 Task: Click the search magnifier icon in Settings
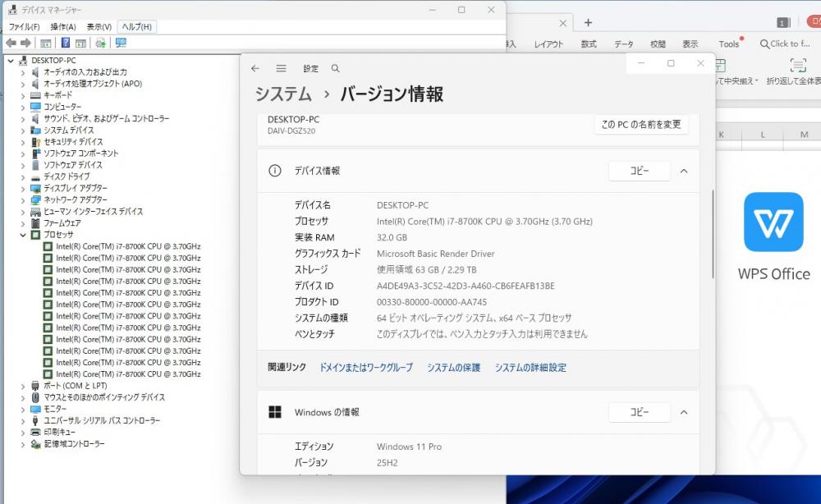click(336, 69)
